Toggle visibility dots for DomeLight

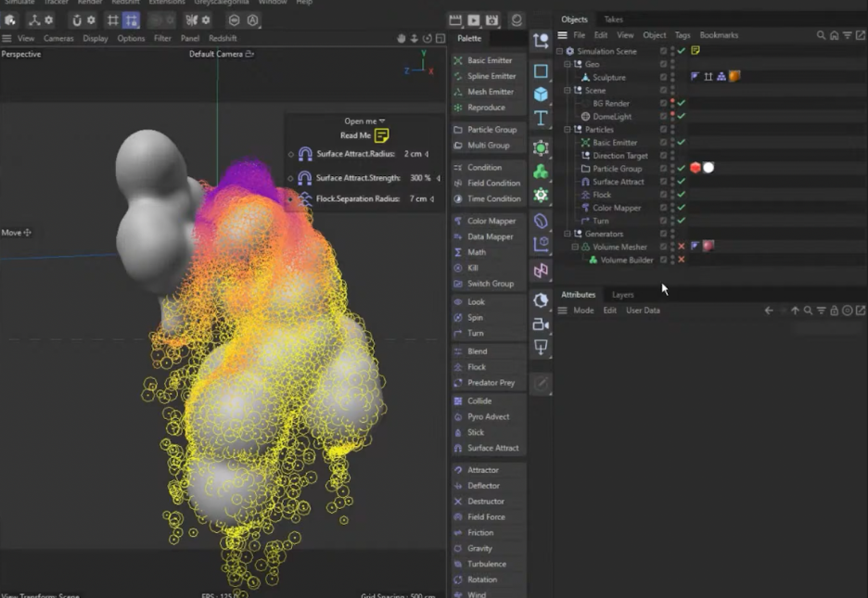click(672, 116)
